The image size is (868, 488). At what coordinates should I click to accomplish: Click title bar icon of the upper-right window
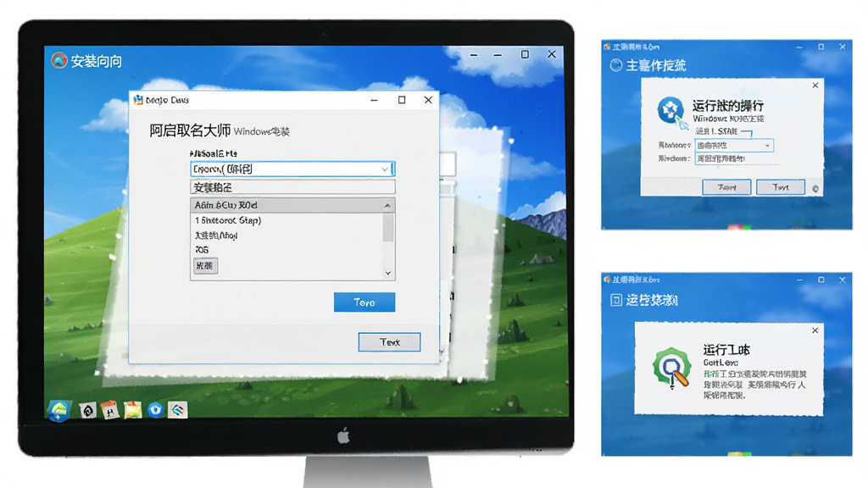pyautogui.click(x=607, y=47)
